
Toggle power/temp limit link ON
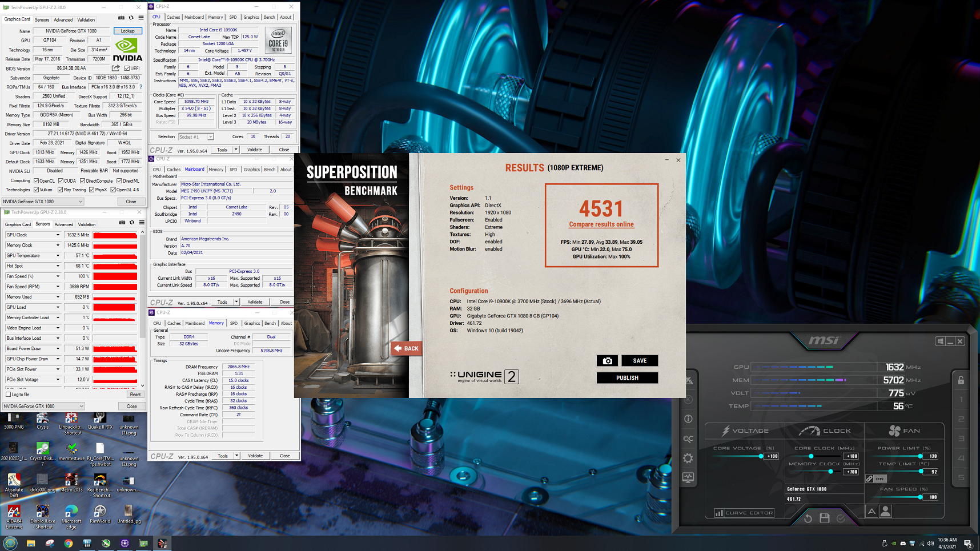(875, 478)
